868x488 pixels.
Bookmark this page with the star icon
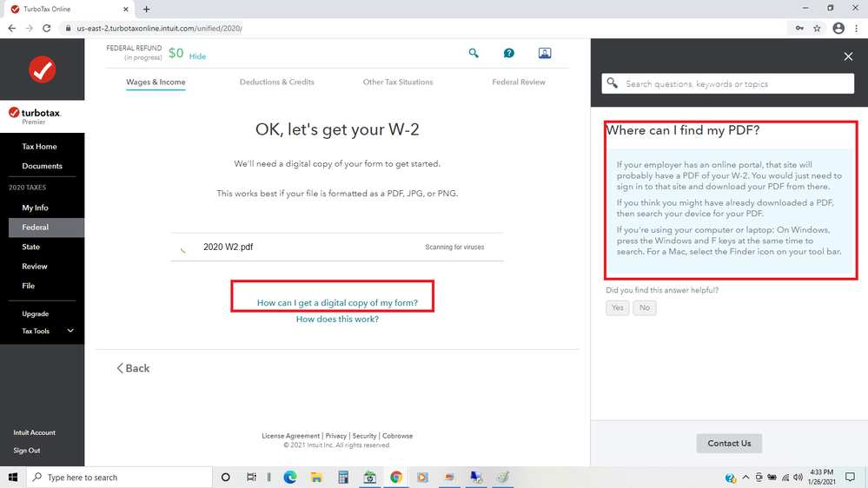(817, 28)
